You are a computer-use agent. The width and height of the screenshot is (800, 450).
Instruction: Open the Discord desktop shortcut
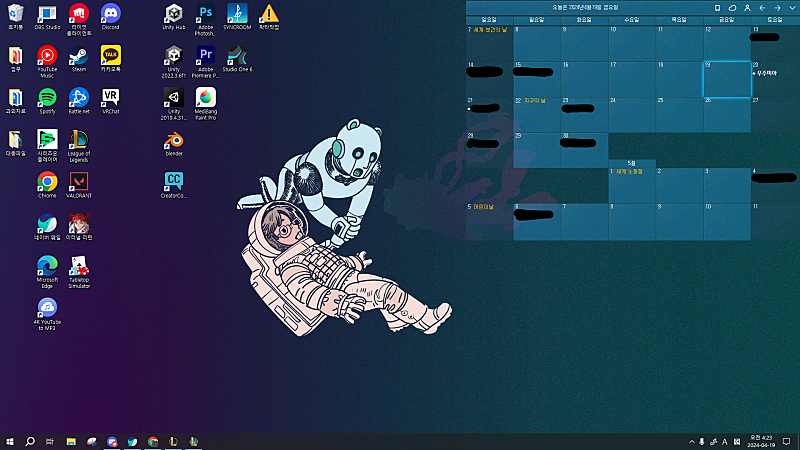[x=110, y=14]
